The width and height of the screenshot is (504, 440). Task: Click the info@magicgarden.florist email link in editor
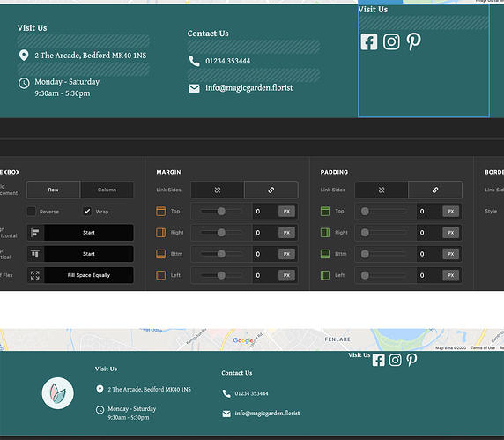(249, 88)
